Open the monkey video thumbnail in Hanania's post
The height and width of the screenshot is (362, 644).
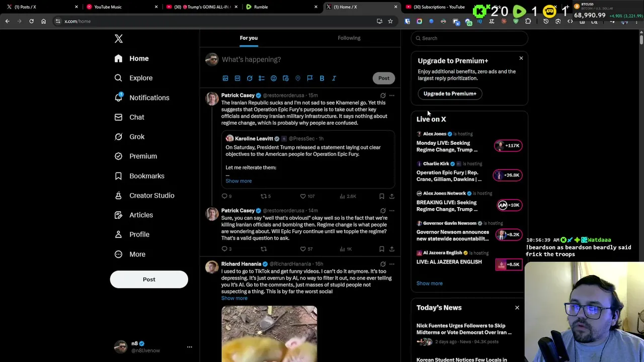click(x=269, y=334)
